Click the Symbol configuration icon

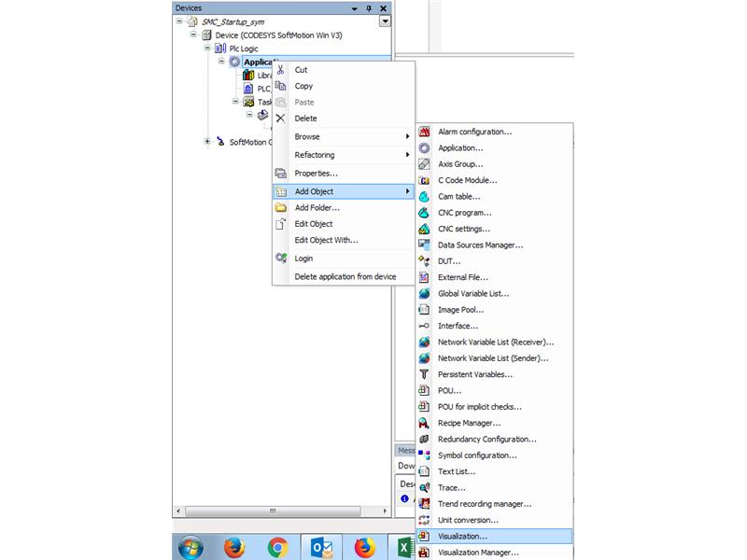pyautogui.click(x=424, y=455)
